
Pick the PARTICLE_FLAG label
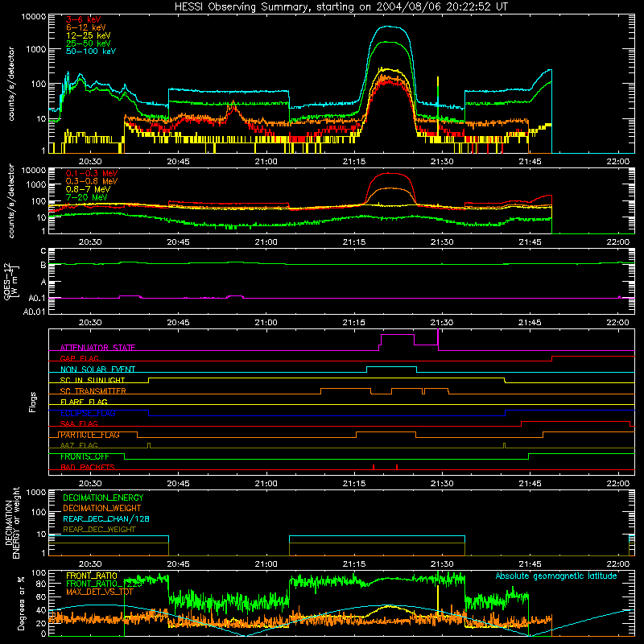[90, 435]
